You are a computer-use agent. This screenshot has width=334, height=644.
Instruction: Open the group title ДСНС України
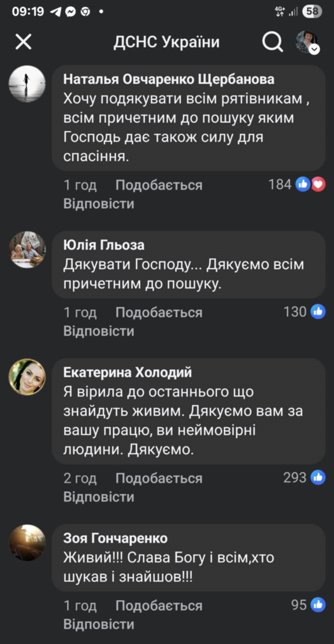(x=167, y=42)
